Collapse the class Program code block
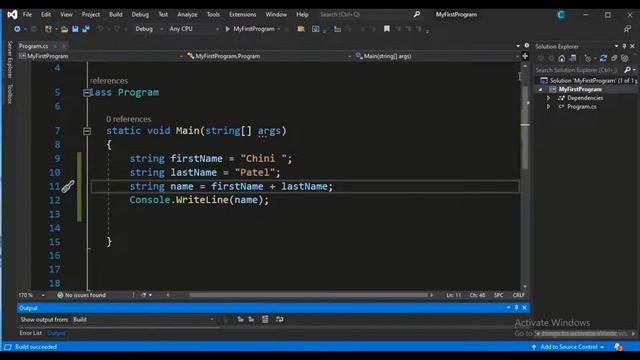 [x=87, y=93]
